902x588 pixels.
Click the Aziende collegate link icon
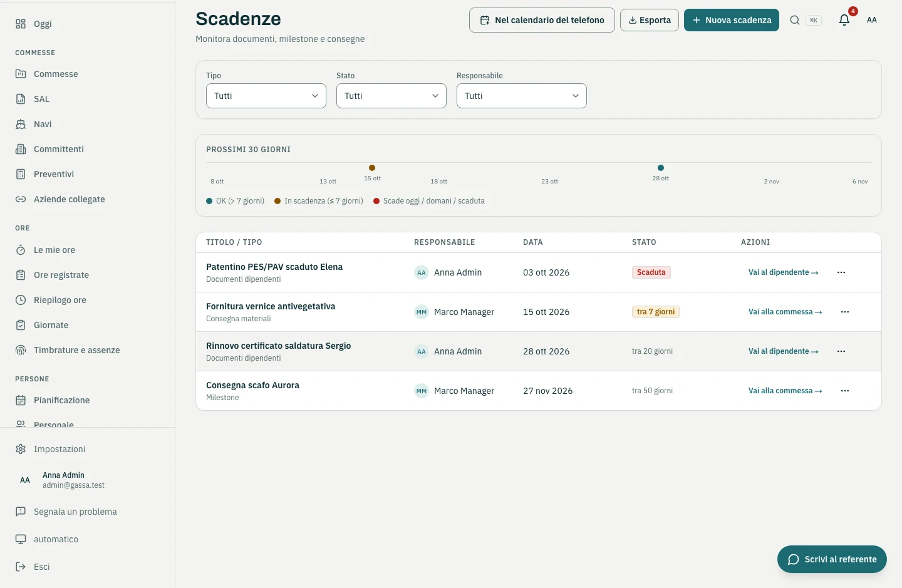(21, 199)
